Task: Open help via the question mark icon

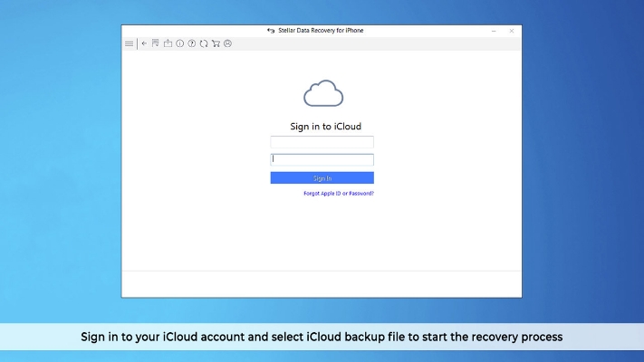Action: click(x=192, y=43)
